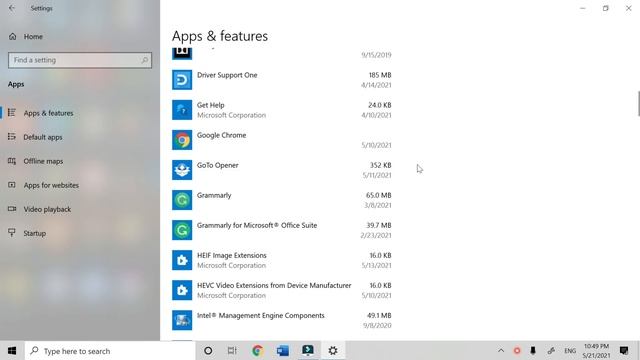Image resolution: width=640 pixels, height=360 pixels.
Task: Click the Settings back arrow
Action: (x=12, y=8)
